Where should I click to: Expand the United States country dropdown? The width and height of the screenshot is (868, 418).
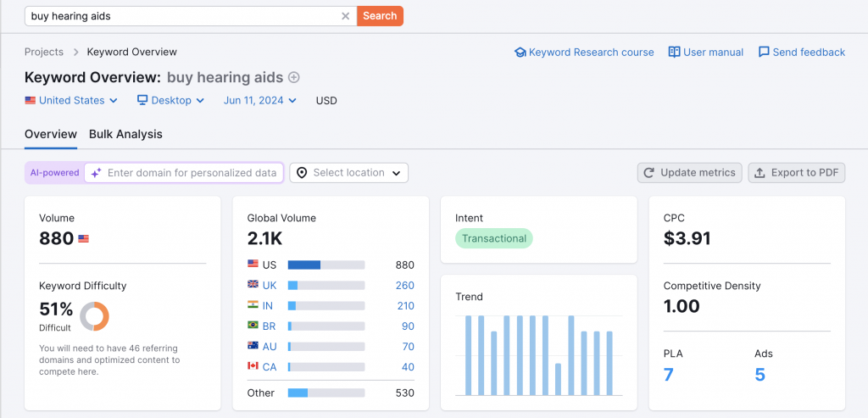71,100
